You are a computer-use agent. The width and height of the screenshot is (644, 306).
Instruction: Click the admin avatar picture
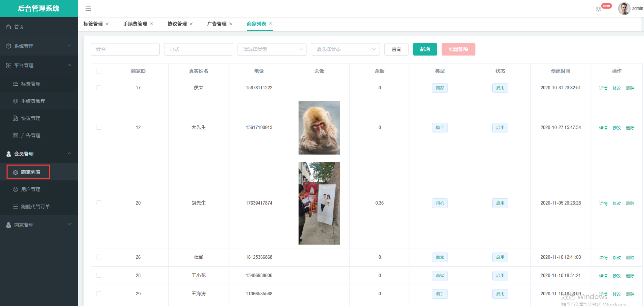pyautogui.click(x=624, y=9)
